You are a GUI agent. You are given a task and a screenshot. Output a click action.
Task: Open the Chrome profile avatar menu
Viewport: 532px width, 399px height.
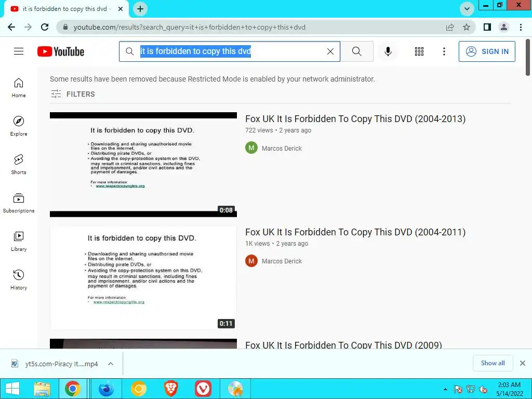(x=504, y=27)
